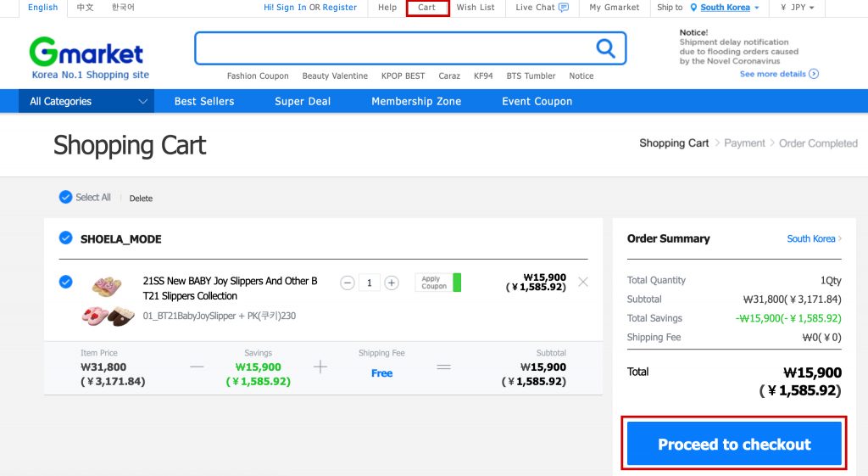Viewport: 868px width, 476px height.
Task: Decrease slipper quantity with minus icon
Action: pyautogui.click(x=347, y=283)
